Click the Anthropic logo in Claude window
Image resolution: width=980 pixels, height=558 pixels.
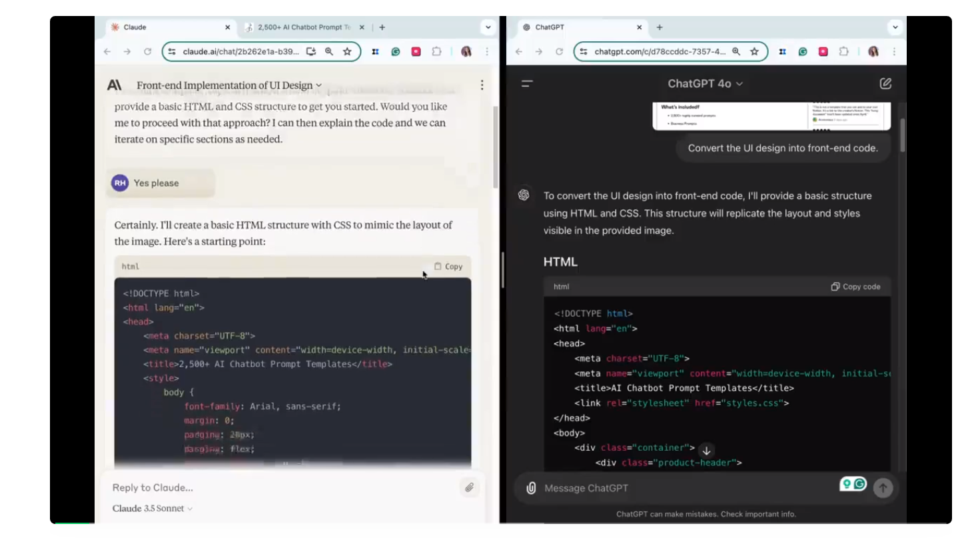pyautogui.click(x=115, y=85)
